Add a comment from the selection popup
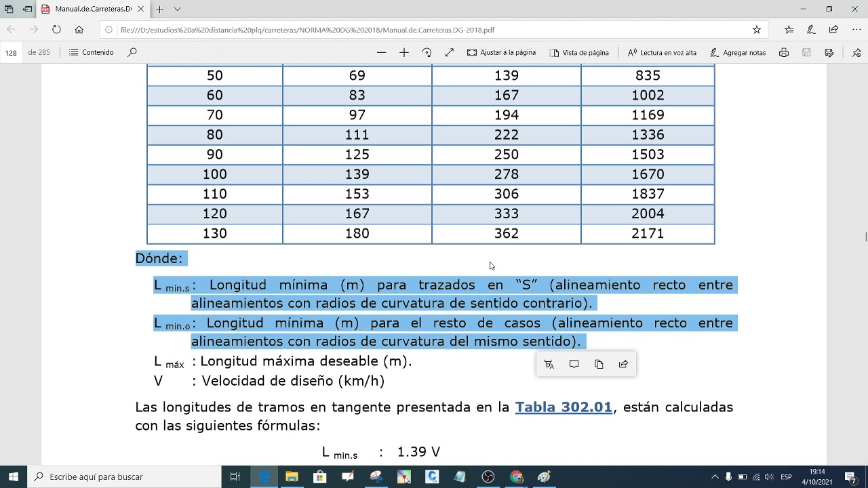Image resolution: width=868 pixels, height=488 pixels. (x=574, y=365)
